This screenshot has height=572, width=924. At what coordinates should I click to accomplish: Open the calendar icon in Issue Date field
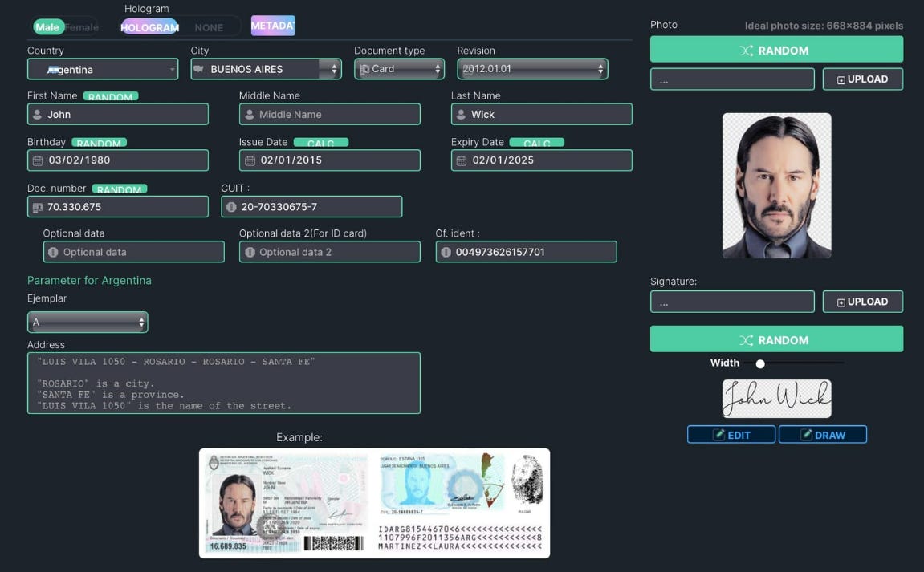click(250, 160)
